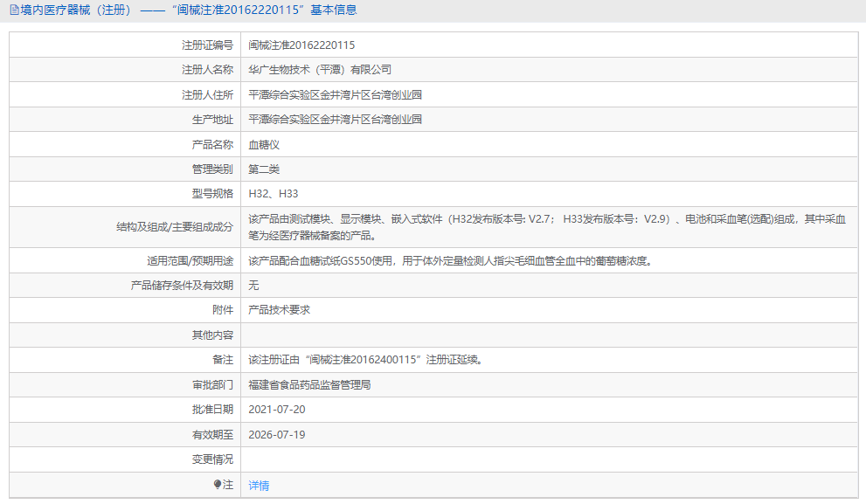Select the expiry date 2026-07-19
This screenshot has height=504, width=866.
pyautogui.click(x=277, y=434)
